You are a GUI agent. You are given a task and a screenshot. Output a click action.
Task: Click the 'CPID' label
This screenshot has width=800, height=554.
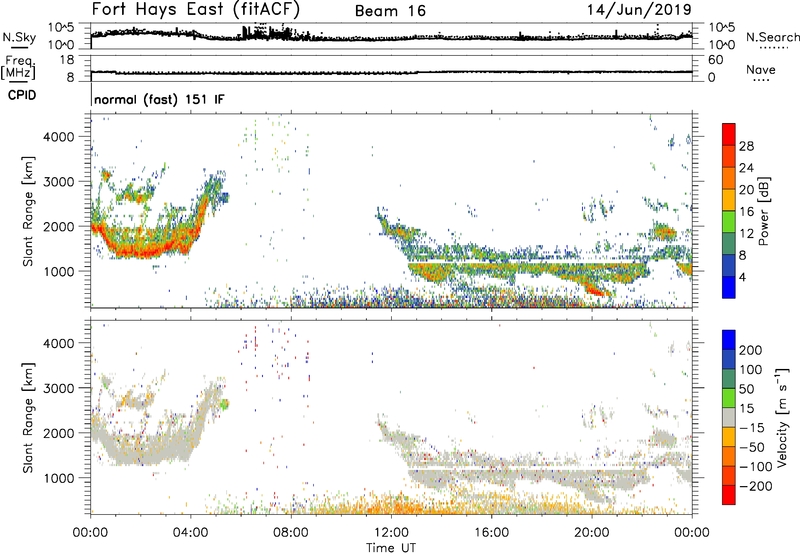coord(22,95)
